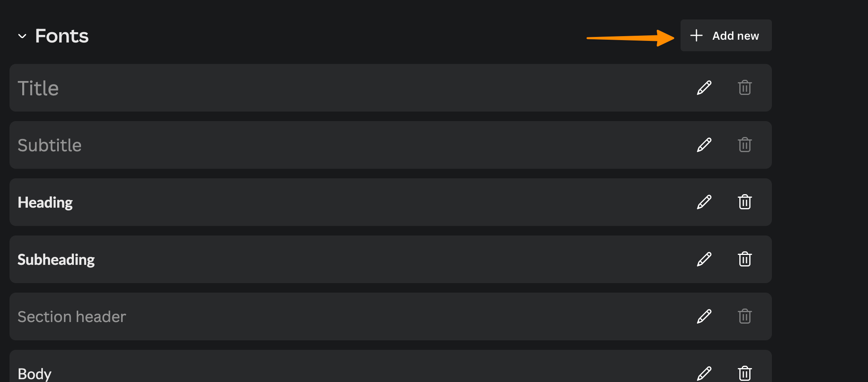Select the Section header row
Image resolution: width=868 pixels, height=382 pixels.
tap(391, 316)
